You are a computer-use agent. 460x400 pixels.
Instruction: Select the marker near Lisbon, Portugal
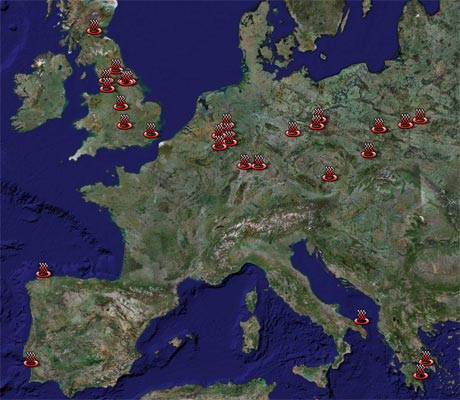[x=31, y=359]
